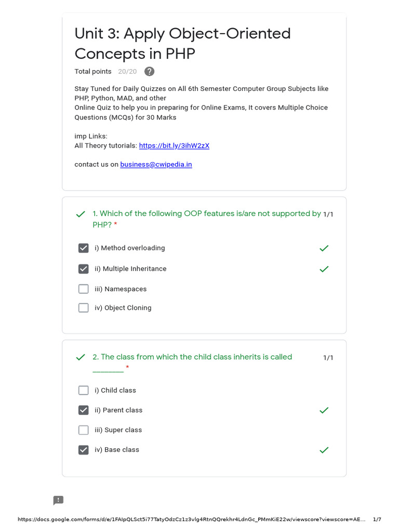
Task: Select the Child class checkbox
Action: click(83, 390)
